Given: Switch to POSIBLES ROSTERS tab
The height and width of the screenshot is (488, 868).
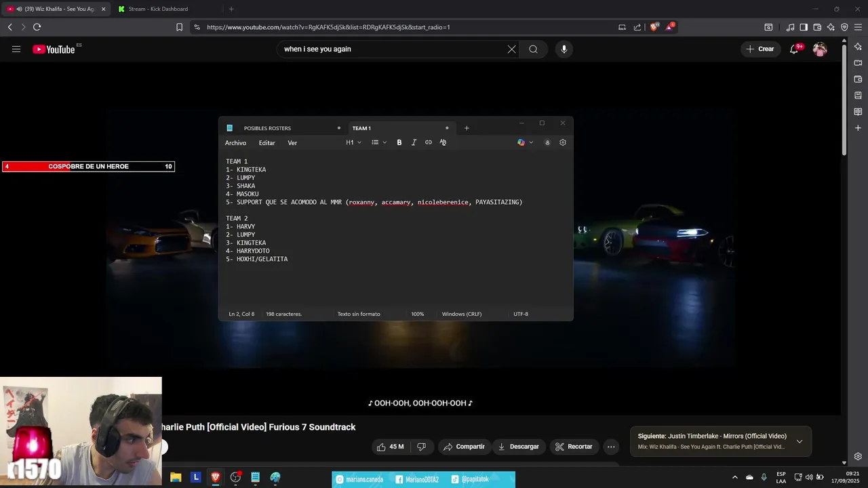Looking at the screenshot, I should (x=285, y=128).
